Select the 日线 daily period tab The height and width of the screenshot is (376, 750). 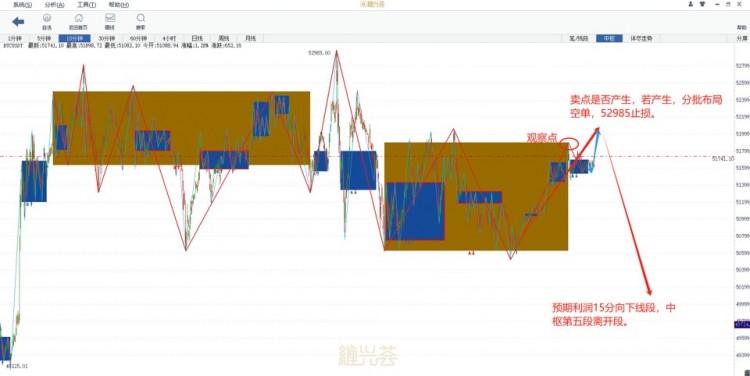point(197,38)
